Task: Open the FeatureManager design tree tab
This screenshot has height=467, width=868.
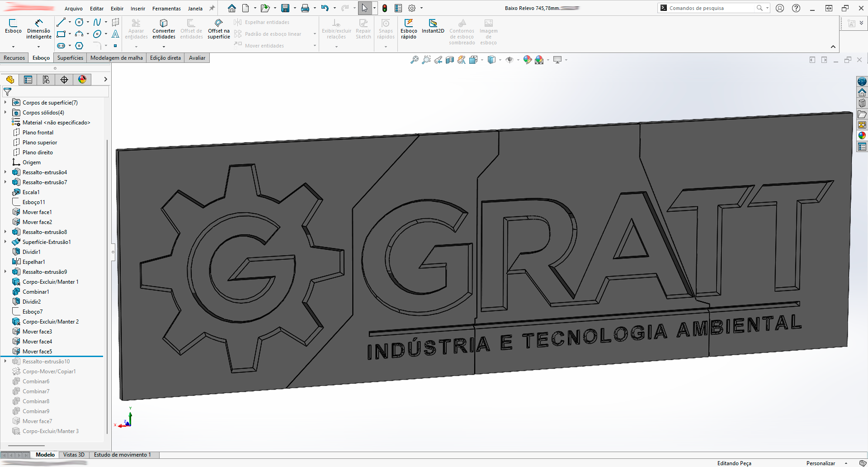Action: [x=10, y=80]
